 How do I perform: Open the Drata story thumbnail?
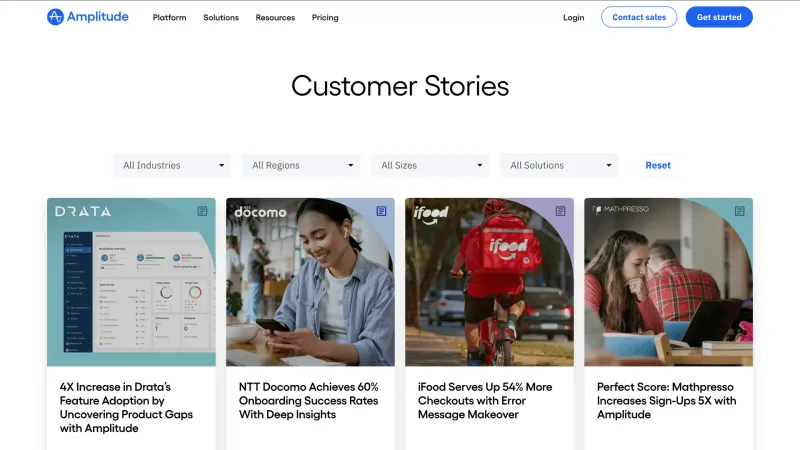click(131, 282)
